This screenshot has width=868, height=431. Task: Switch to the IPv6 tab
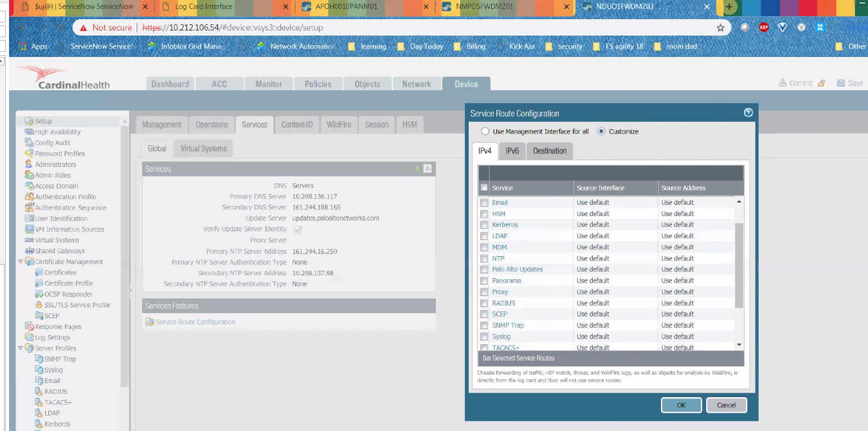(x=512, y=151)
